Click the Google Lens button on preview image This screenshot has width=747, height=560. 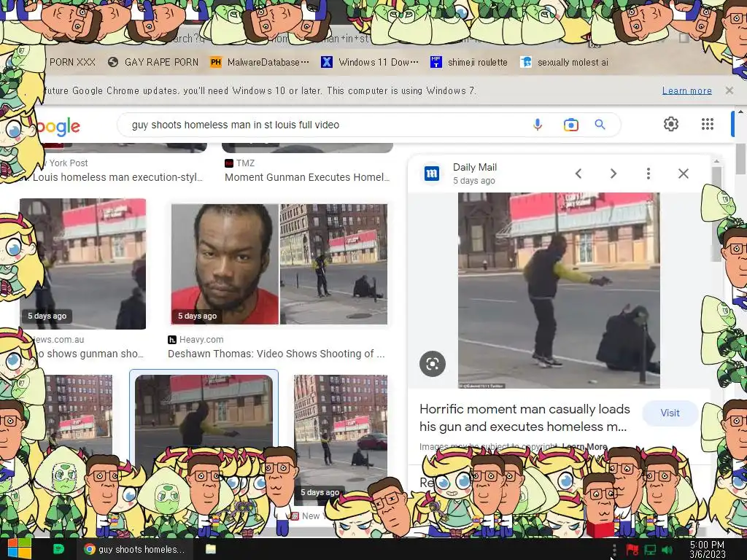(433, 364)
